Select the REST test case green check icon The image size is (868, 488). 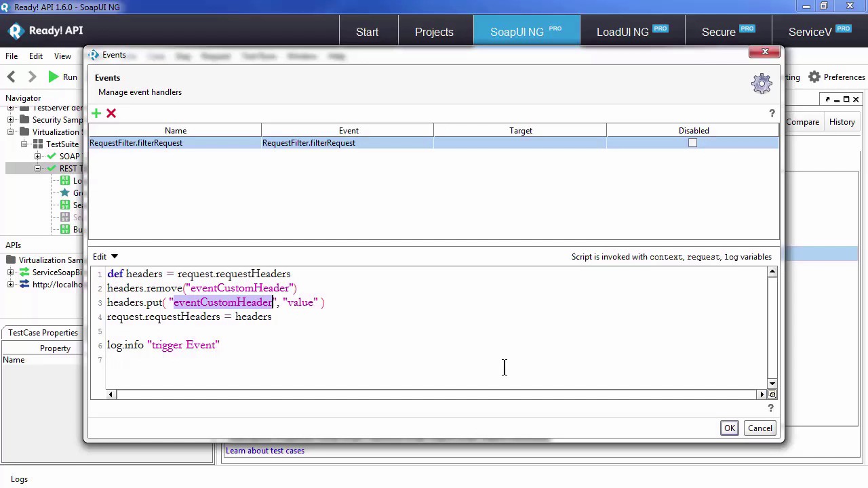pos(52,169)
